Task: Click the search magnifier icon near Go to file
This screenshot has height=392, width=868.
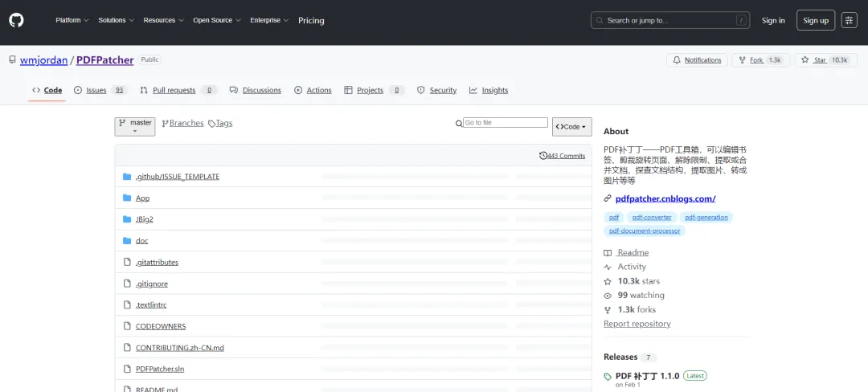Action: click(458, 124)
